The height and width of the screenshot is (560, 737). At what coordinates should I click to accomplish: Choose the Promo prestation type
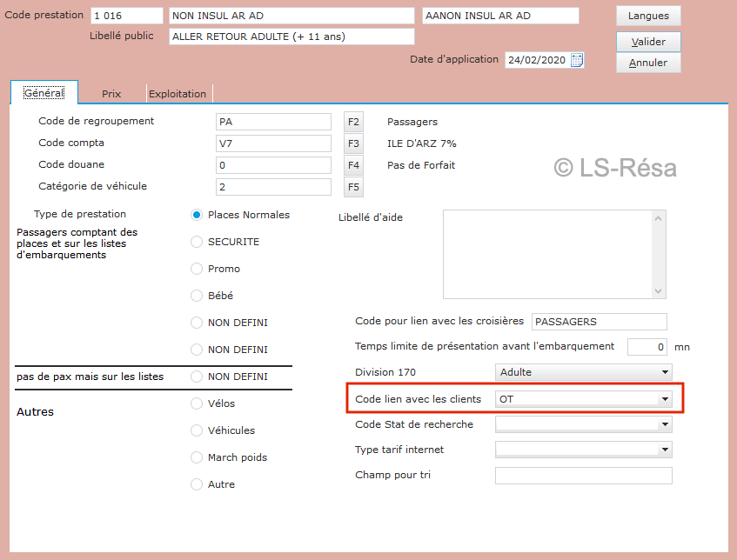pyautogui.click(x=197, y=269)
